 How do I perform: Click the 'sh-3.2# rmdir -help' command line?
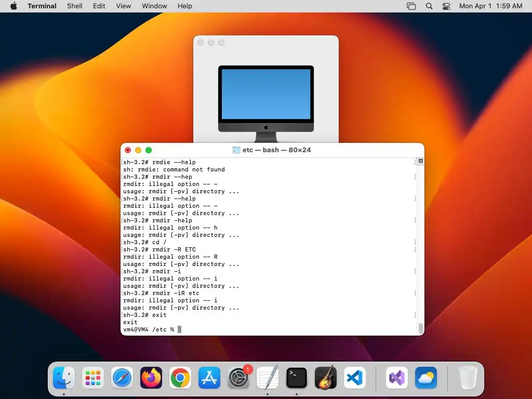point(157,220)
